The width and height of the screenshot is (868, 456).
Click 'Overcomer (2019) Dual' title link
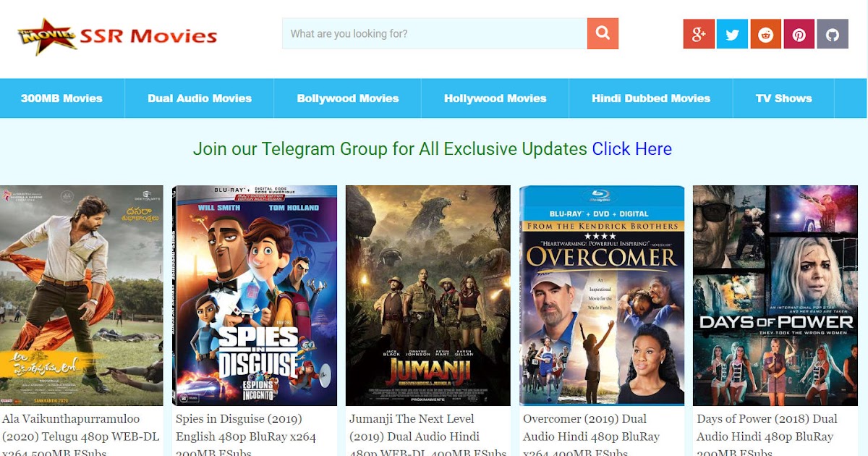pos(592,436)
